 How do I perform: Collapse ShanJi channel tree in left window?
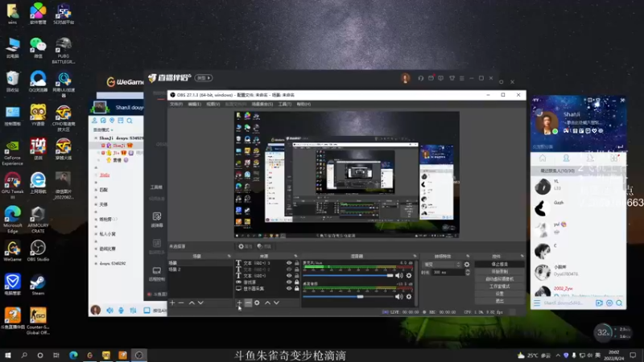96,138
